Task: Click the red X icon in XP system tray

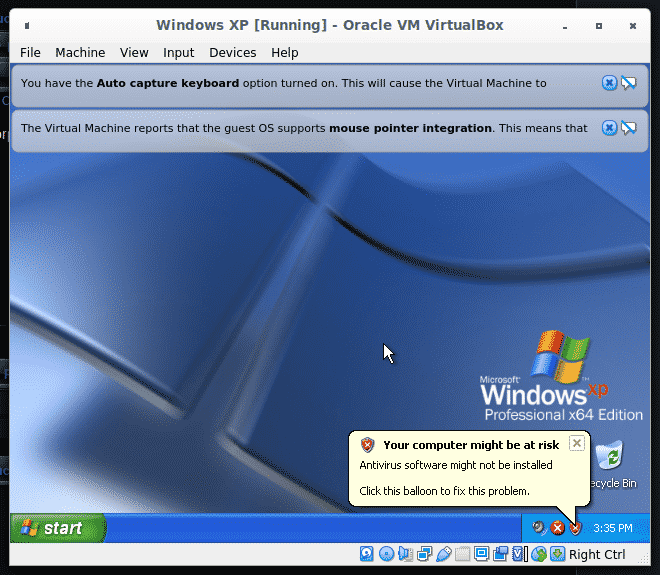Action: (x=558, y=528)
